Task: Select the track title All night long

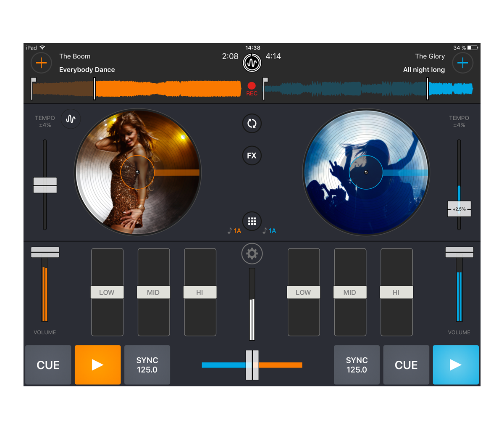Action: coord(424,69)
